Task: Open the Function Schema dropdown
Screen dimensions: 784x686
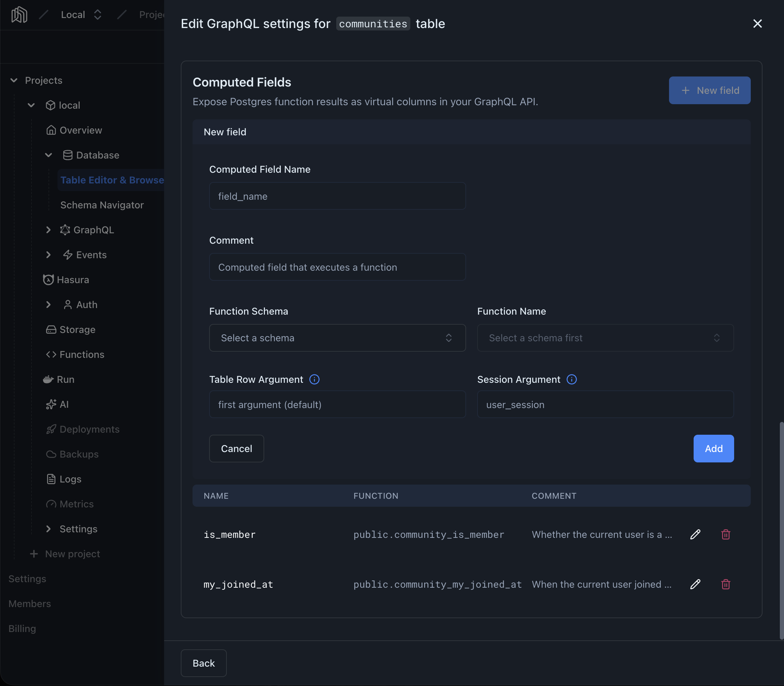Action: (x=337, y=338)
